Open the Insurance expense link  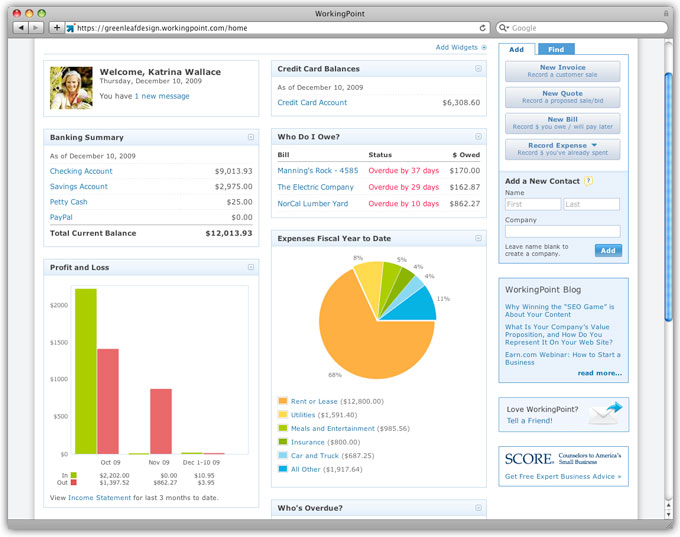pos(307,442)
